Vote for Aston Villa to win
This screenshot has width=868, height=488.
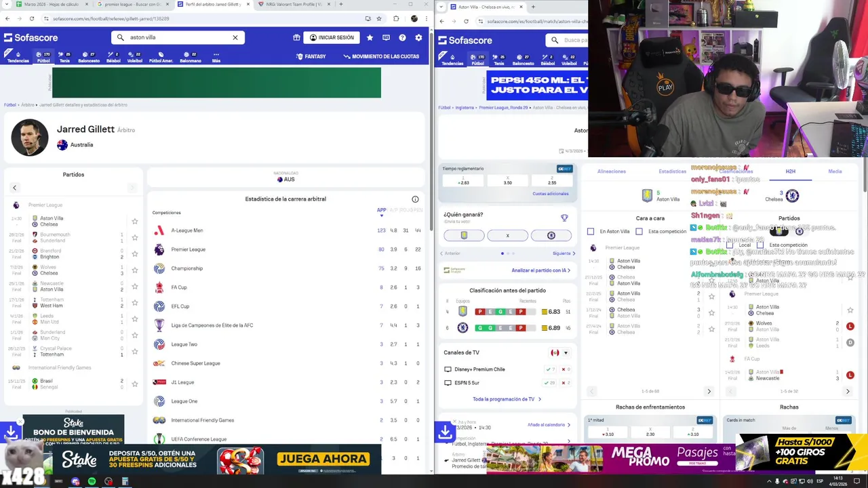(x=464, y=235)
